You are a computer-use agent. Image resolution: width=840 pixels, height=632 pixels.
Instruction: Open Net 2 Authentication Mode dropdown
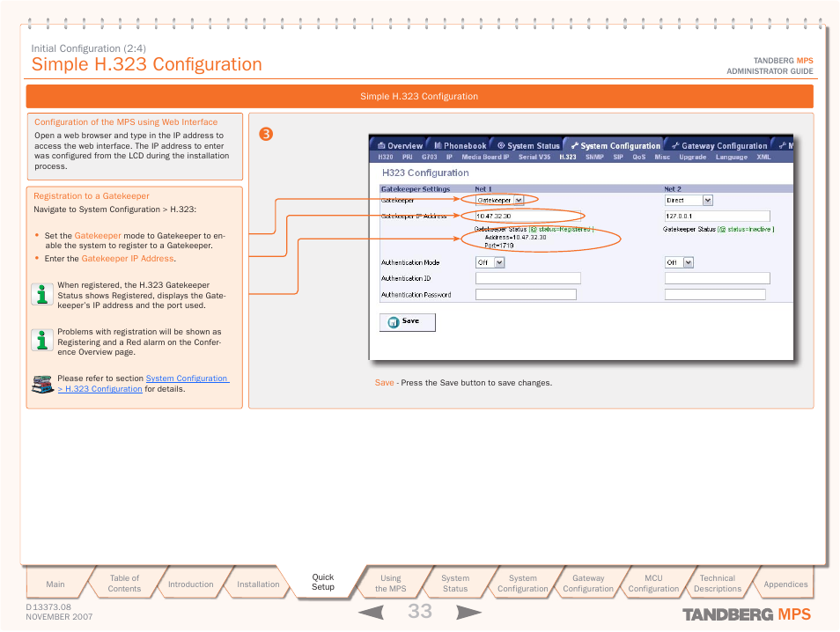(x=679, y=262)
